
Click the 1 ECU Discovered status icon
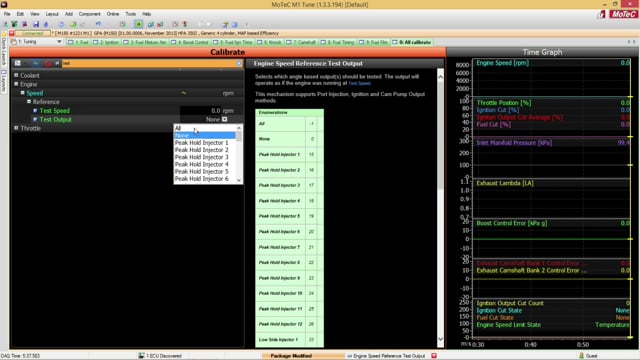pos(141,356)
